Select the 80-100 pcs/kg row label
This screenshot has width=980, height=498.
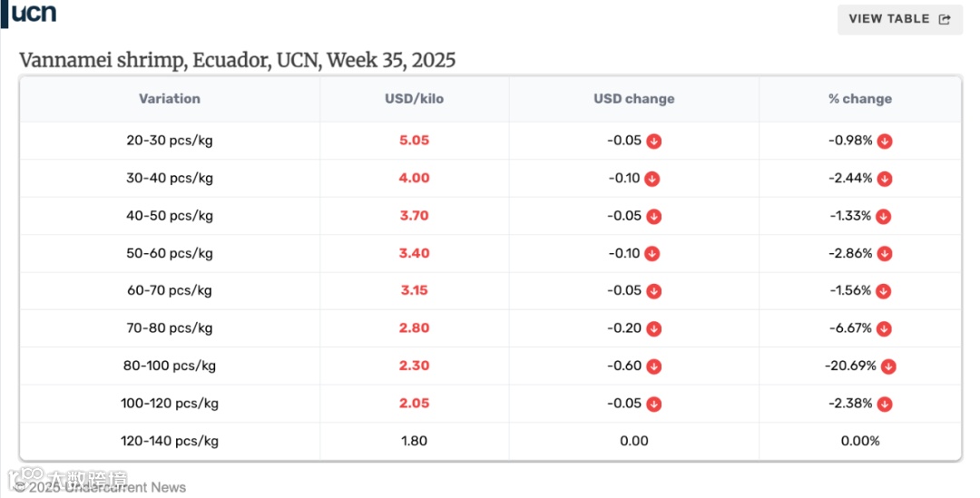[x=170, y=366]
